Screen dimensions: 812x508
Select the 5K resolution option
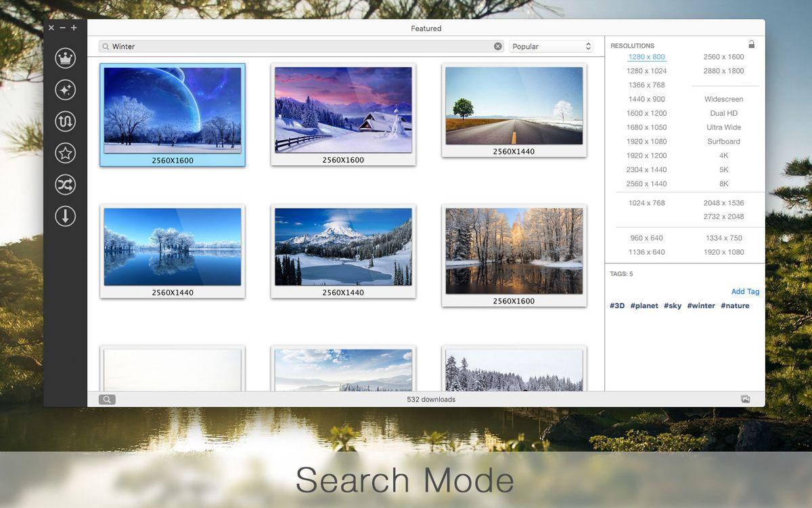click(723, 170)
